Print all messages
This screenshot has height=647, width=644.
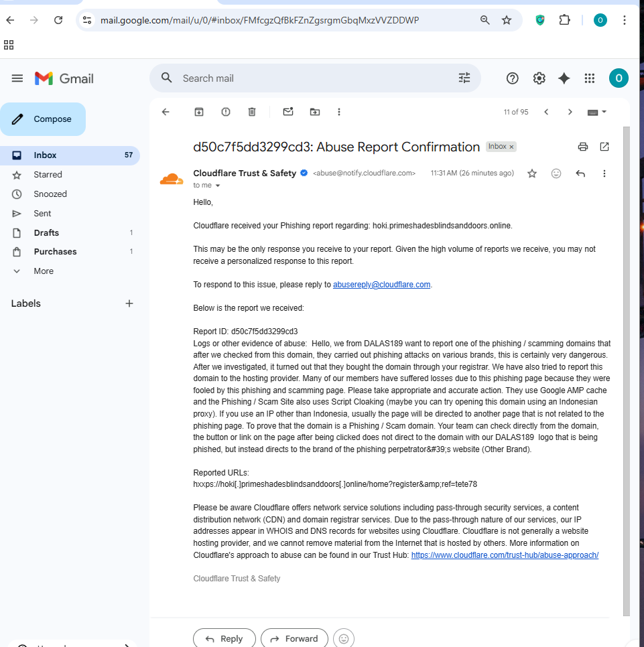583,147
